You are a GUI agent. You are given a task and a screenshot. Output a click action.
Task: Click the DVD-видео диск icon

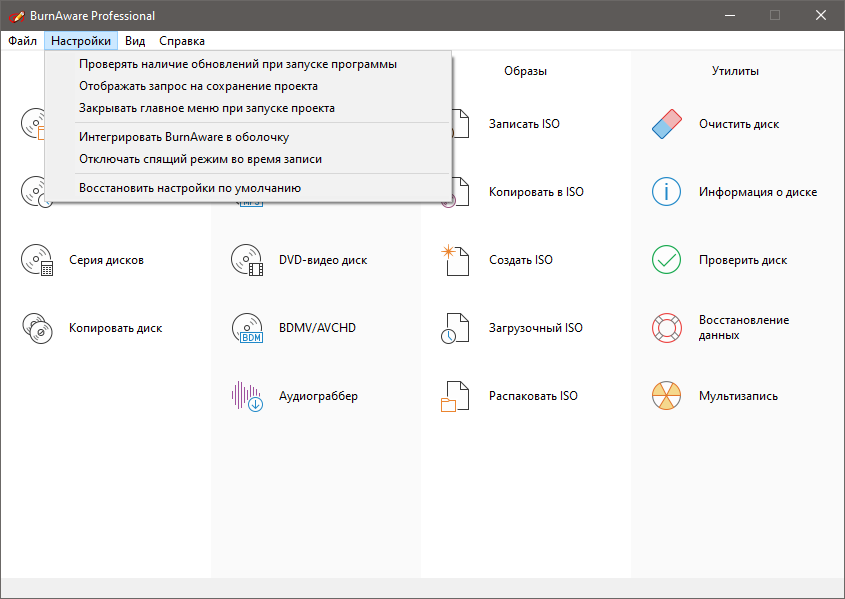coord(247,260)
